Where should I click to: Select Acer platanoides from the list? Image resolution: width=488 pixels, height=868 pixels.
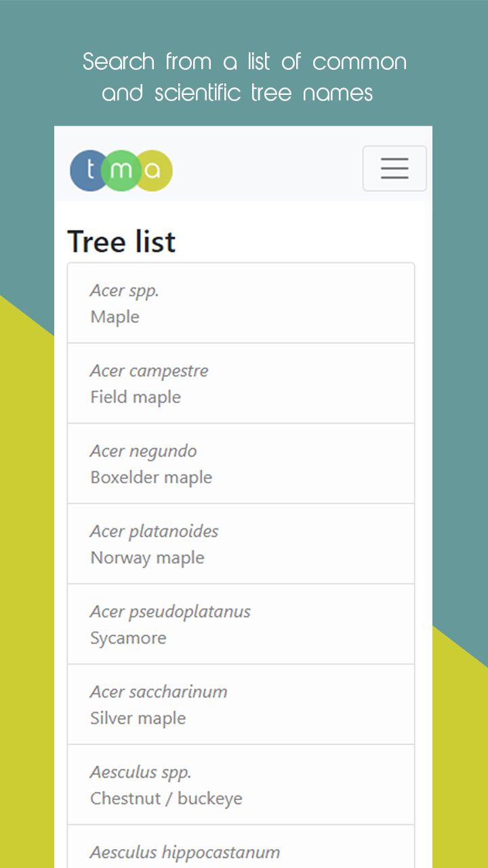241,544
